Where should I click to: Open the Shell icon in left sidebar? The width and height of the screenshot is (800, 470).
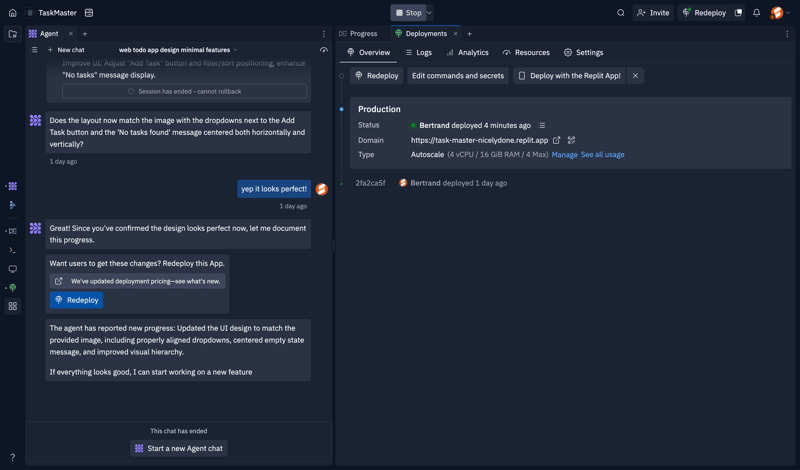pos(13,250)
